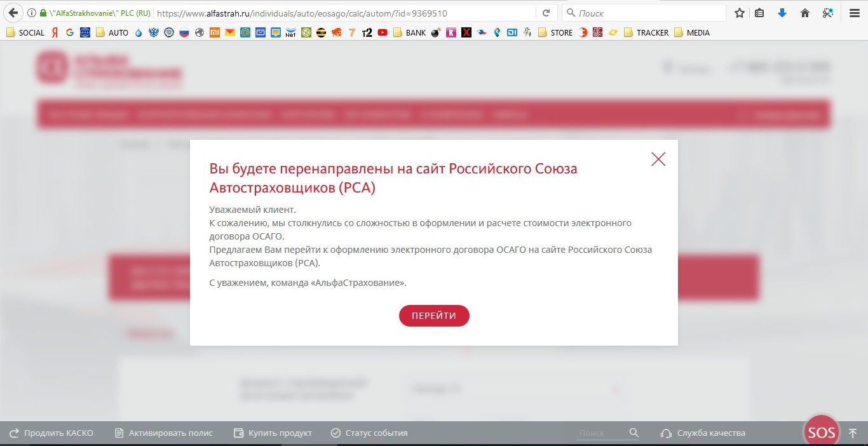Show bookmarks list icon in the toolbar
The height and width of the screenshot is (446, 868).
(x=759, y=13)
